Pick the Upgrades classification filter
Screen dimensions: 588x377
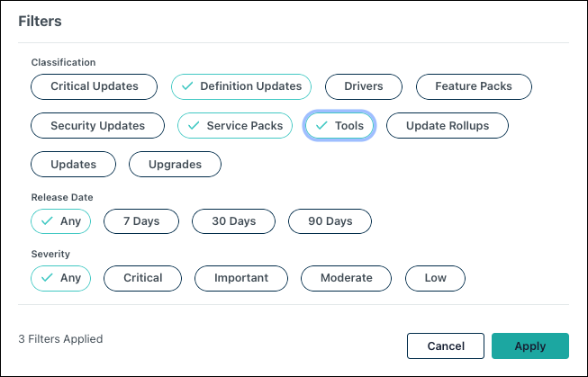[175, 165]
